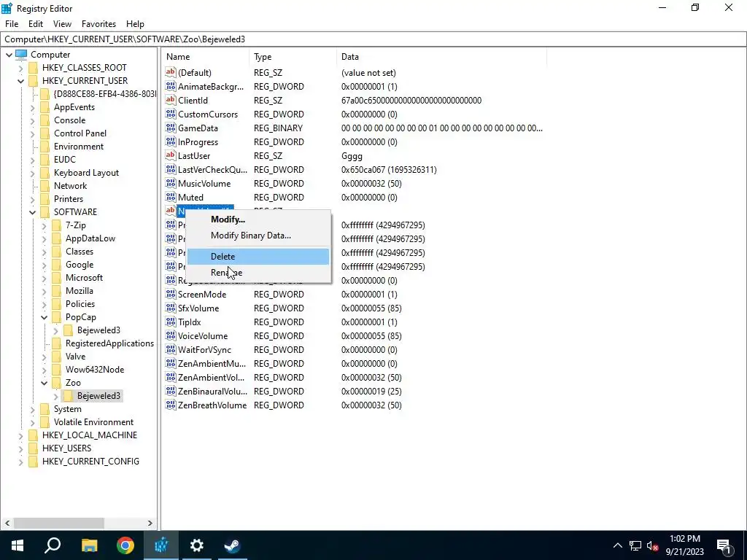
Task: Choose Modify Binary Data... option
Action: pyautogui.click(x=258, y=236)
